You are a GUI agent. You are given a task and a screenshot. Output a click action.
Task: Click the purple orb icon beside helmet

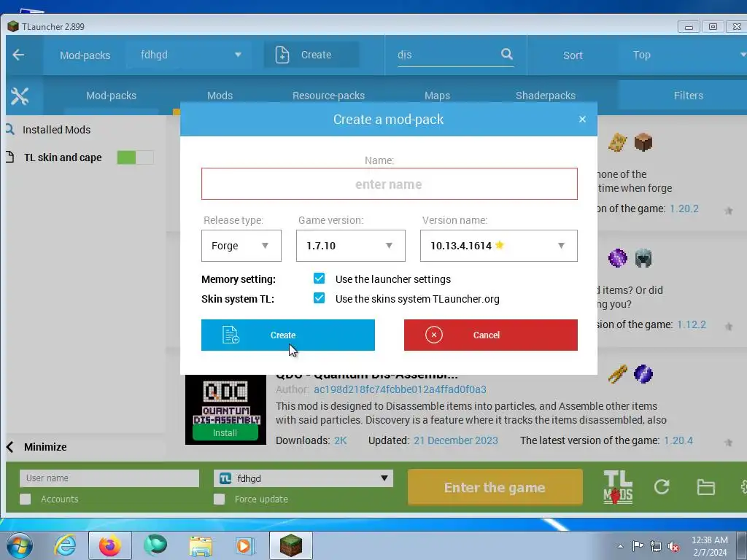click(x=617, y=258)
